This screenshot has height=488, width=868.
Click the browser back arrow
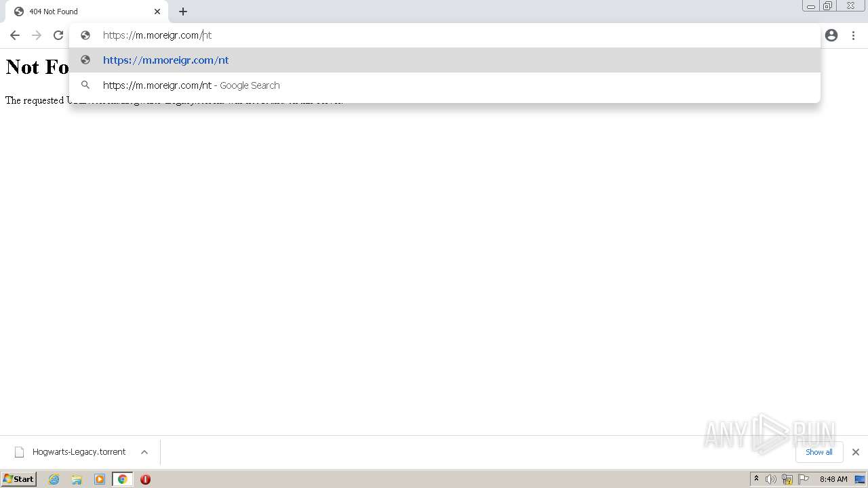tap(15, 35)
